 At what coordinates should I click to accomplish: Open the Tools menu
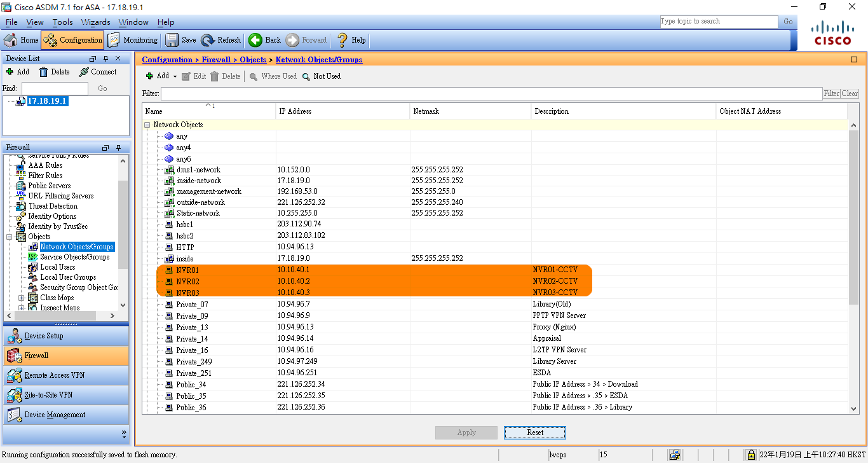[62, 22]
